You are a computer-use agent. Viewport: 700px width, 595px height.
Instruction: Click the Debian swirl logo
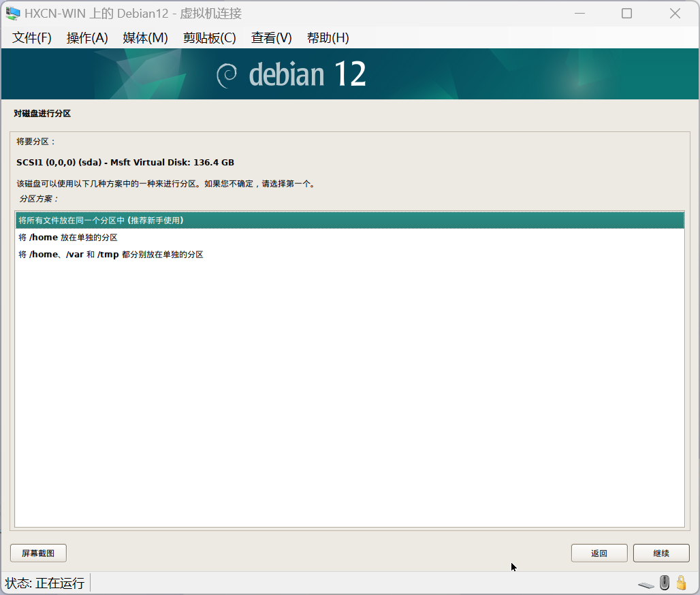point(227,76)
